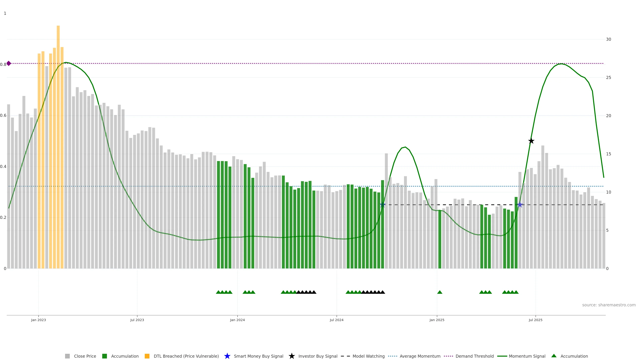Click the purple diamond Demand Threshold marker
Image resolution: width=644 pixels, height=362 pixels.
[x=9, y=64]
